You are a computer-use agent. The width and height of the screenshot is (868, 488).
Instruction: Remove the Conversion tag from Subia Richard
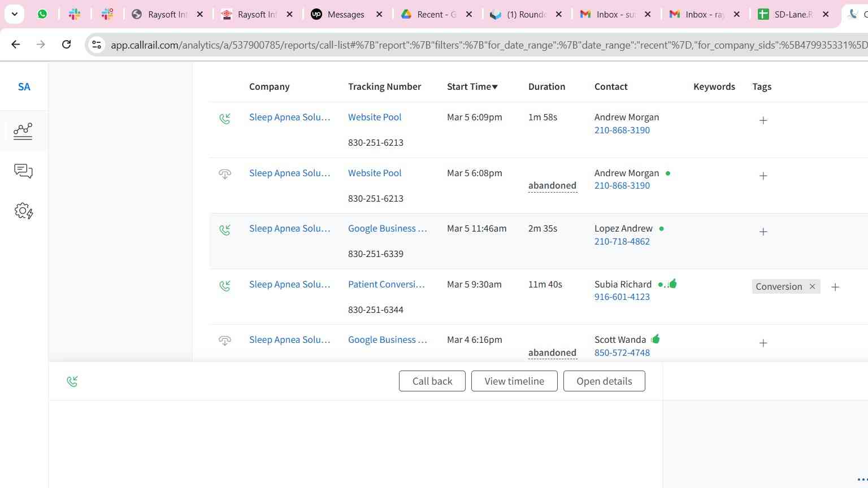click(812, 286)
